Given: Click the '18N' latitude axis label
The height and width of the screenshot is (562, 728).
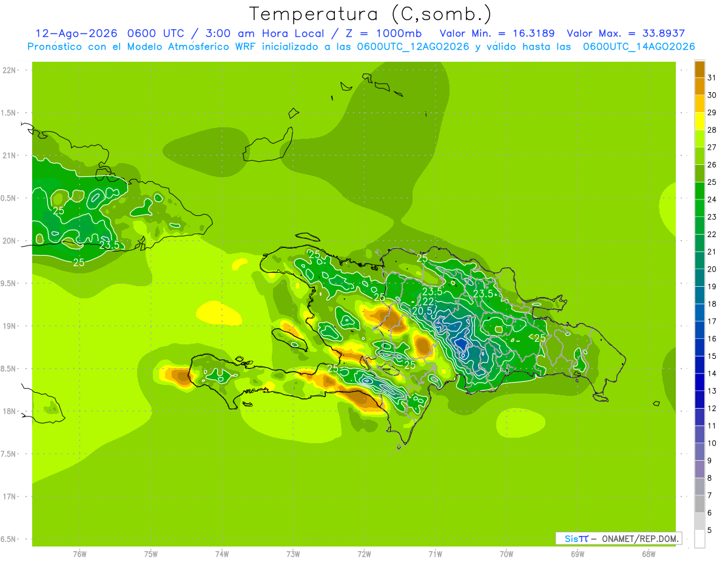Looking at the screenshot, I should [9, 412].
